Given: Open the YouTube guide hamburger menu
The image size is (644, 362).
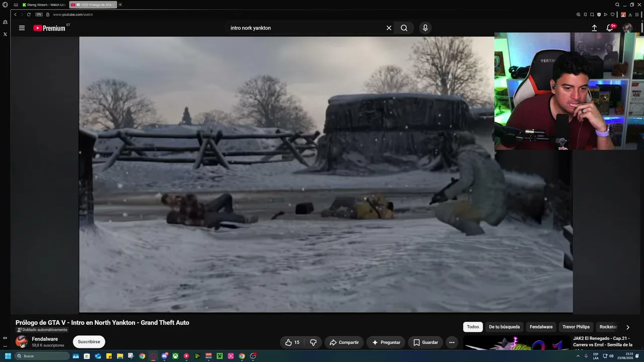Looking at the screenshot, I should click(x=22, y=28).
